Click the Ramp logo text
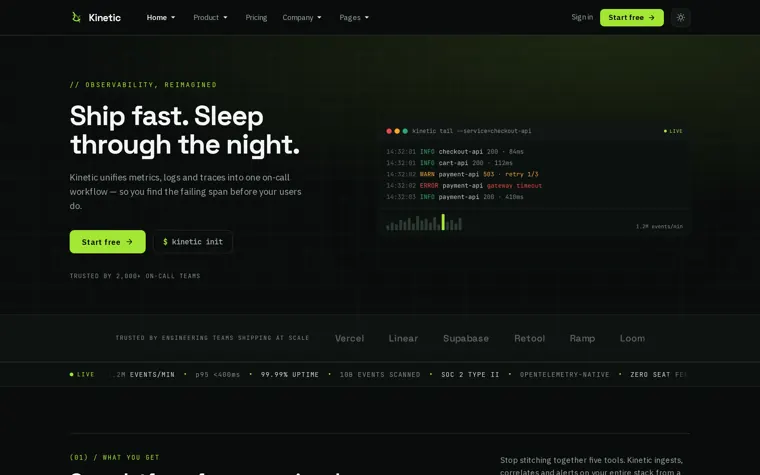 coord(582,338)
